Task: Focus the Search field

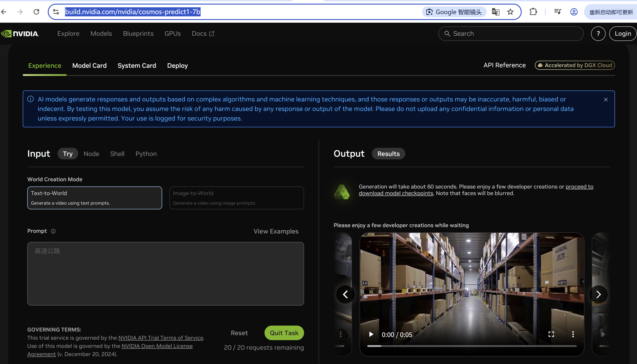Action: pos(511,33)
